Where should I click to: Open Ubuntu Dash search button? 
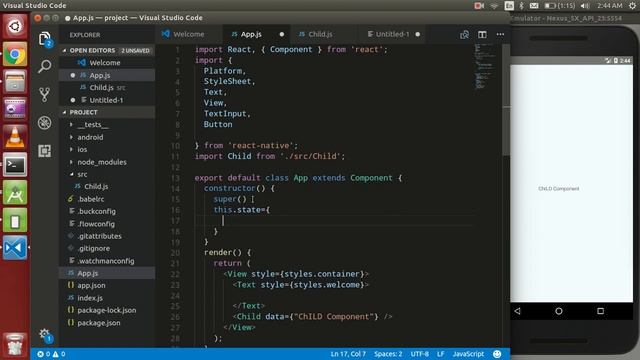click(15, 27)
